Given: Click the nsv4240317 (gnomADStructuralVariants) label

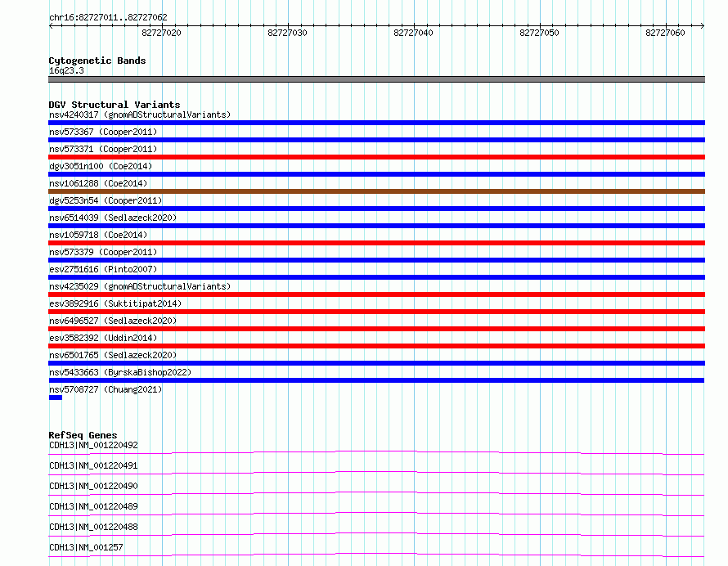Looking at the screenshot, I should point(140,115).
